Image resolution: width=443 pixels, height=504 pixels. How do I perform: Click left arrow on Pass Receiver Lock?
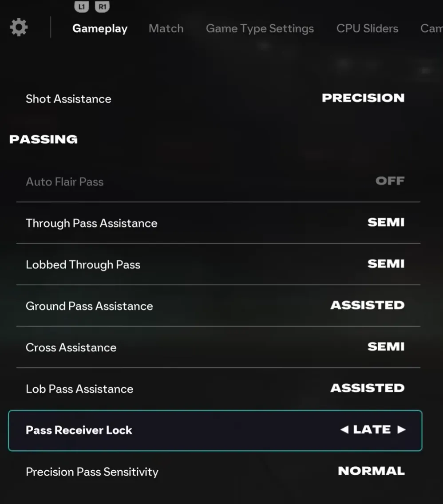pos(344,429)
